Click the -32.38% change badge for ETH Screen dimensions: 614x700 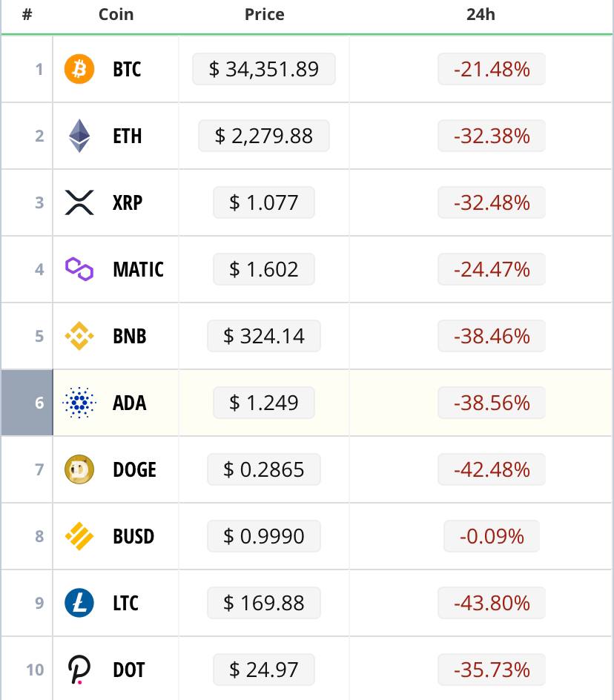pyautogui.click(x=492, y=136)
